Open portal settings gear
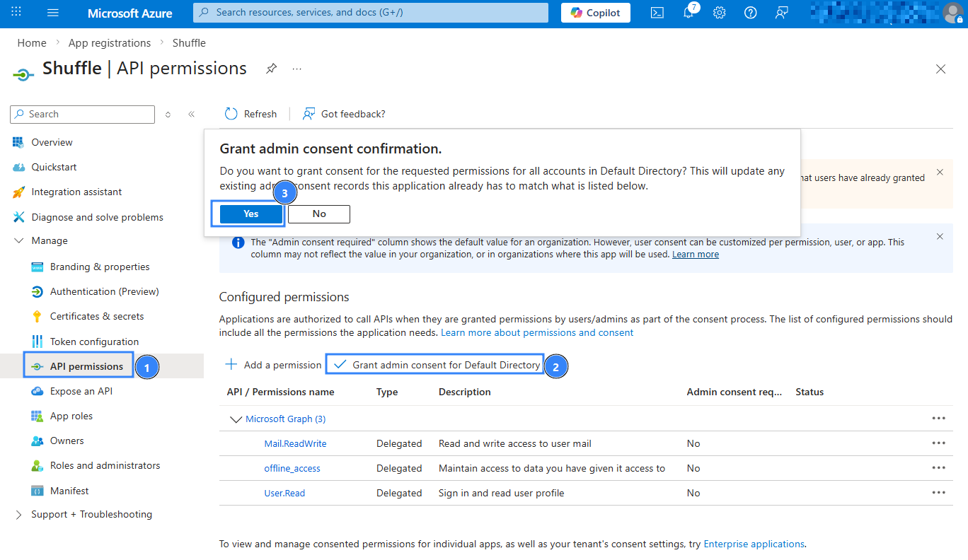This screenshot has width=968, height=560. click(x=719, y=12)
